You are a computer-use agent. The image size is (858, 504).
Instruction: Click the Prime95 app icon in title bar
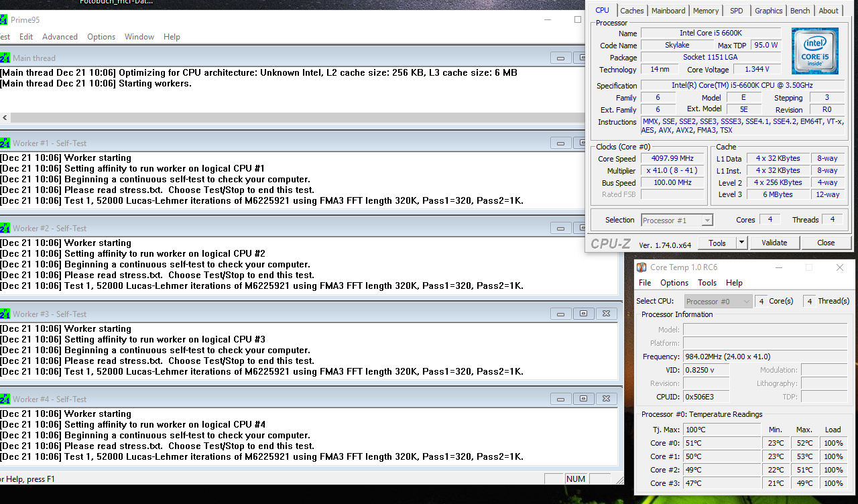pyautogui.click(x=2, y=19)
